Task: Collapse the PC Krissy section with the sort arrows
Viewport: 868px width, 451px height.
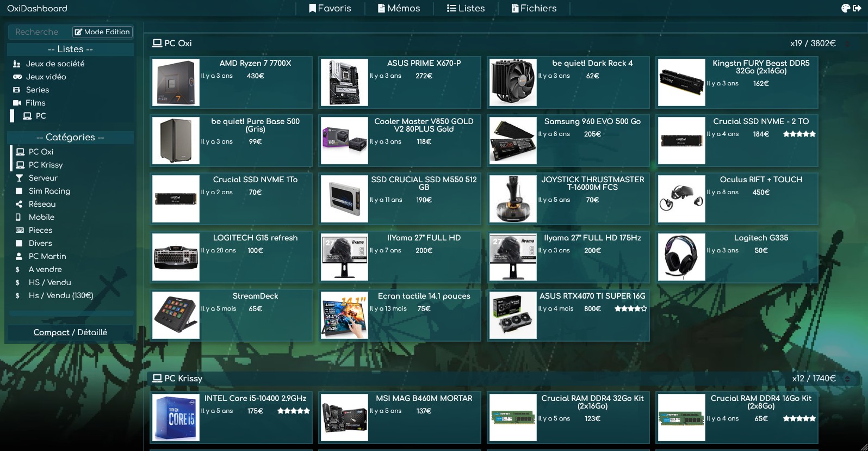Action: pos(847,379)
